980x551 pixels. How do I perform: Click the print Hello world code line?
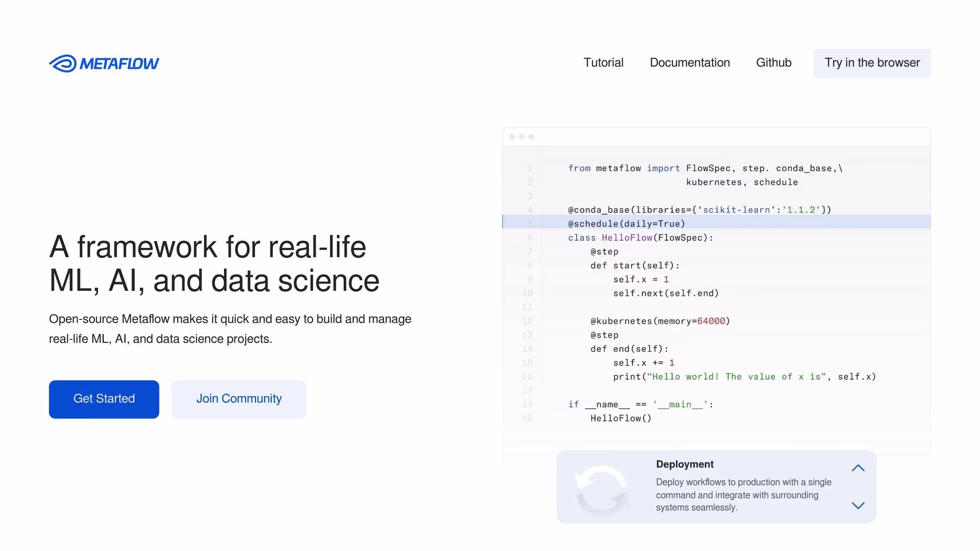744,377
